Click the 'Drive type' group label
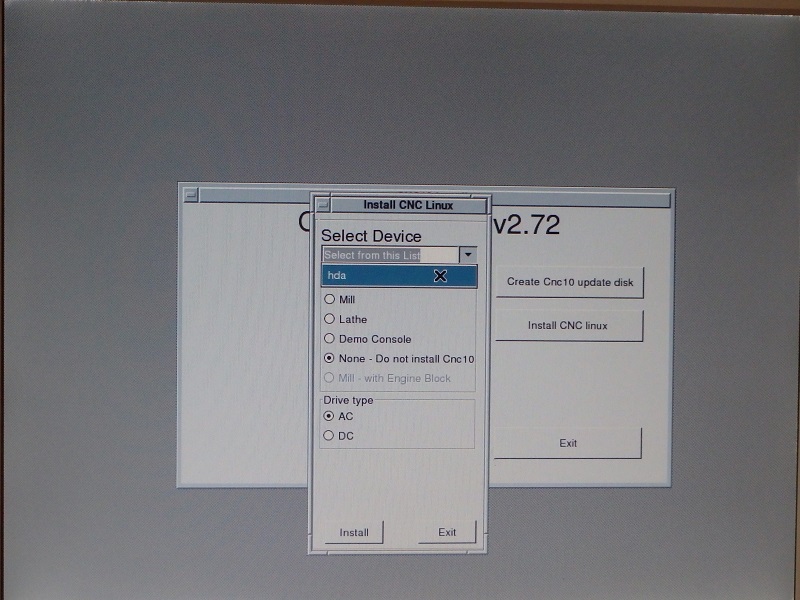This screenshot has height=600, width=800. (348, 400)
